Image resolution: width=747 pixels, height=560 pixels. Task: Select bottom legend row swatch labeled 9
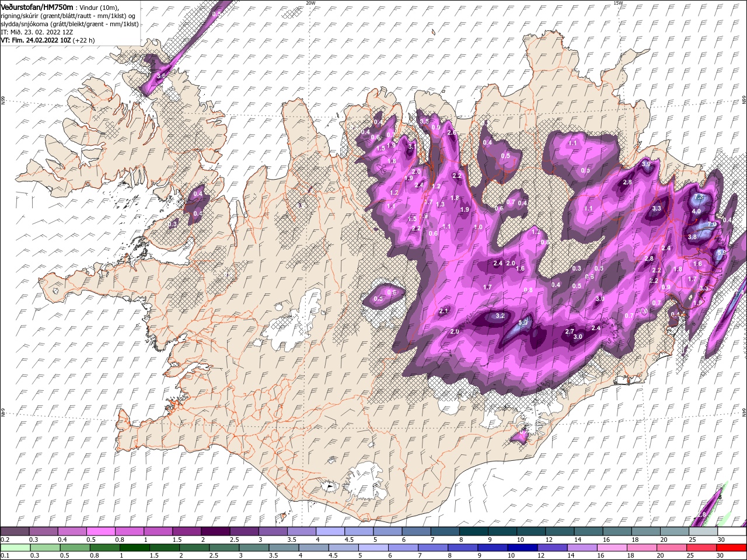point(493,548)
